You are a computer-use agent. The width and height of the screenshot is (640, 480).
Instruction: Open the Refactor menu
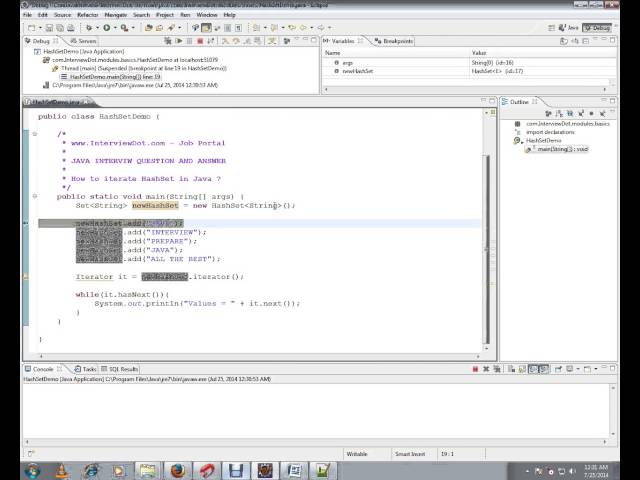point(88,15)
